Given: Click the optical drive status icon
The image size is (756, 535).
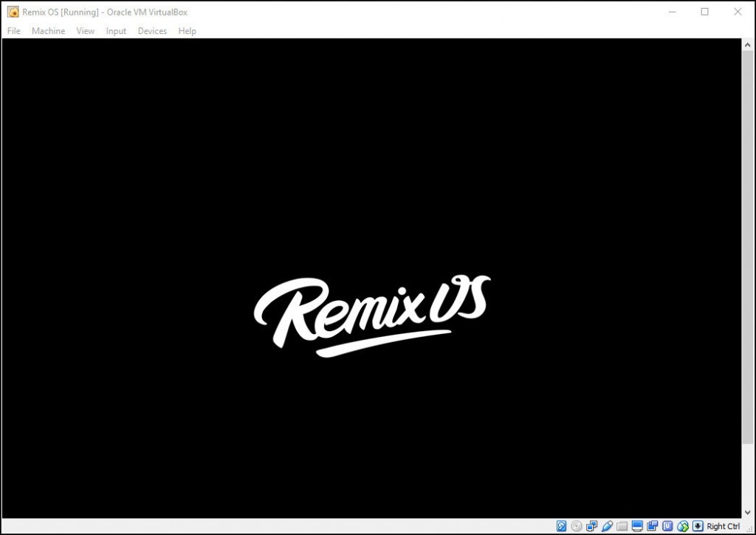Looking at the screenshot, I should point(577,525).
